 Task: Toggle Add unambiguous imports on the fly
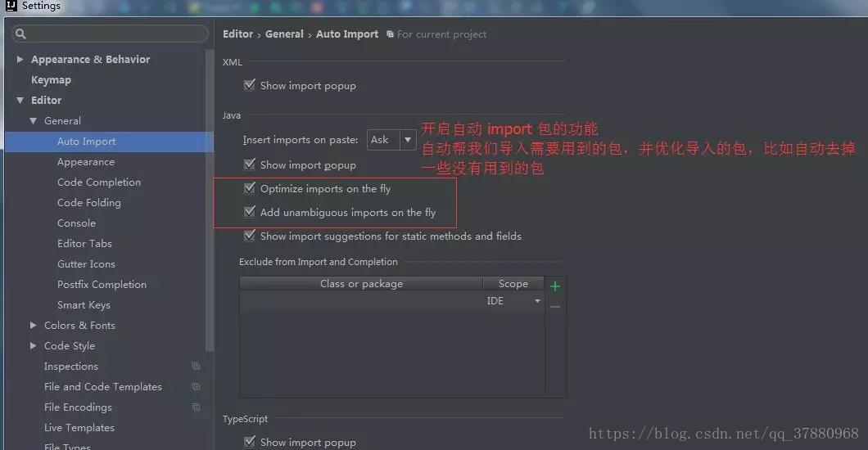pos(250,212)
